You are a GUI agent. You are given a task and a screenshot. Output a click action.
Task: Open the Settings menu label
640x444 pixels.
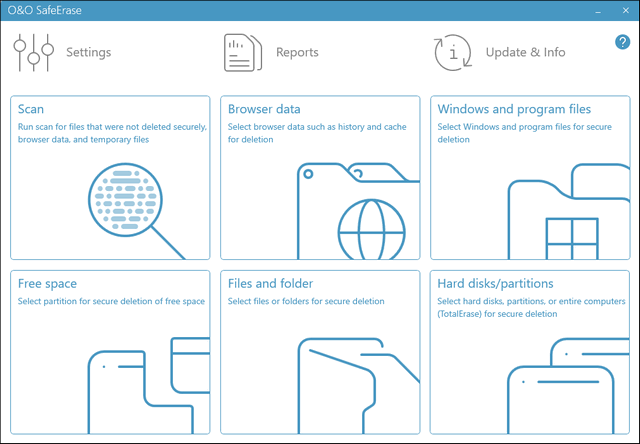88,52
